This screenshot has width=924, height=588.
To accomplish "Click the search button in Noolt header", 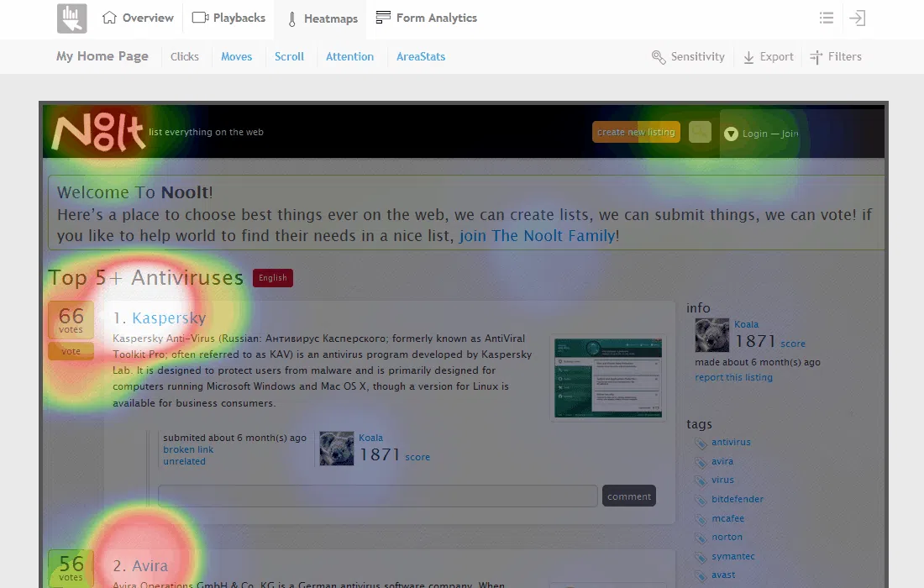I will tap(700, 132).
